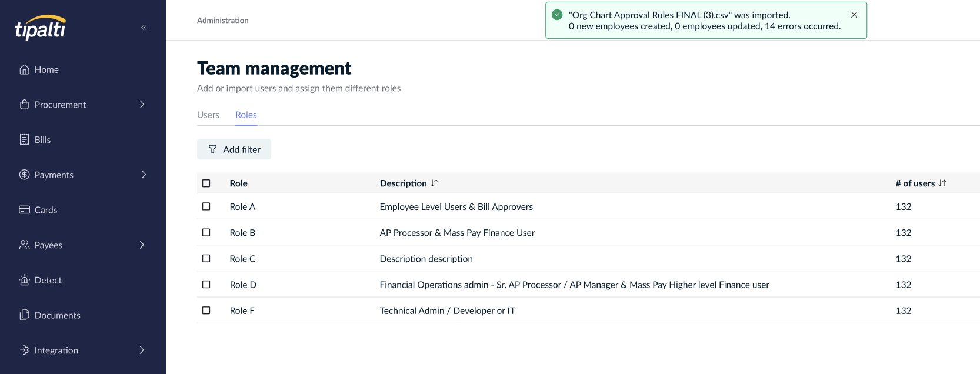Screen dimensions: 980x374
Task: Click the Tipalti logo
Action: (40, 28)
